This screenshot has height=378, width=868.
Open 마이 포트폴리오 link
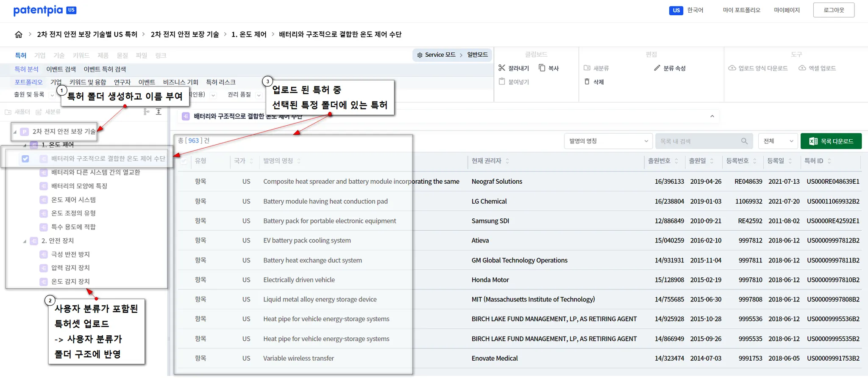(x=742, y=10)
